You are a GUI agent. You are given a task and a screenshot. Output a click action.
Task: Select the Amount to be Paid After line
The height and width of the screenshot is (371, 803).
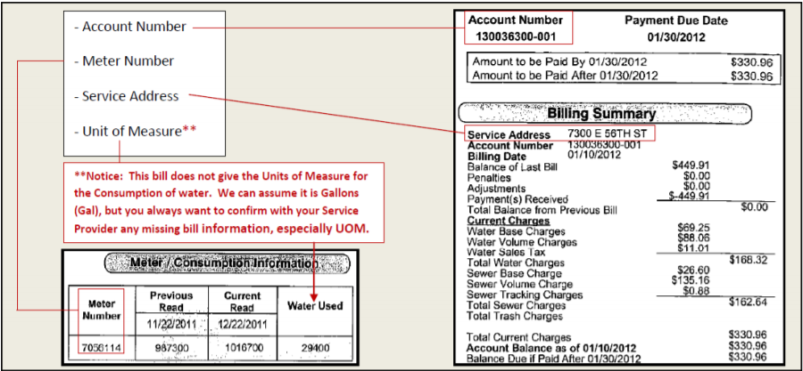click(x=622, y=76)
